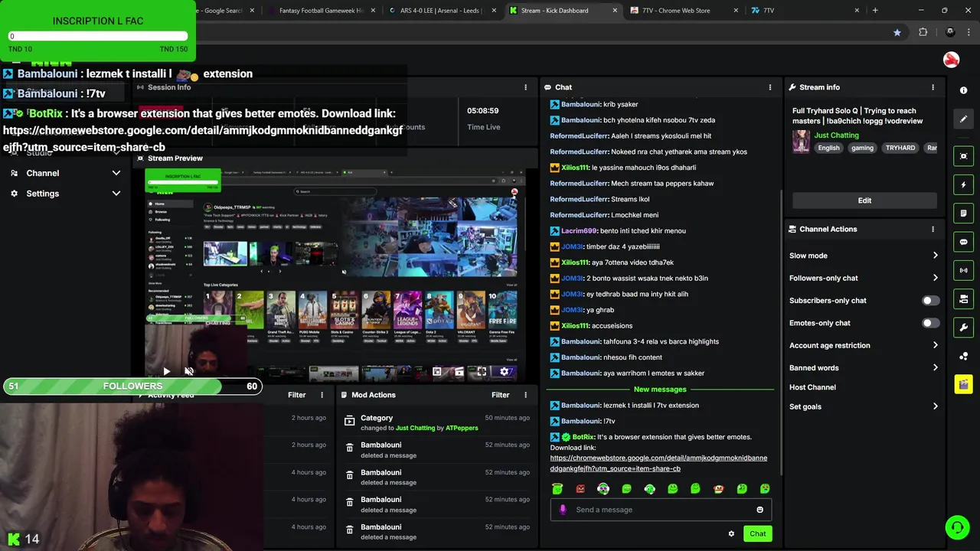Unmute the stream preview audio
The width and height of the screenshot is (980, 551).
pyautogui.click(x=188, y=372)
